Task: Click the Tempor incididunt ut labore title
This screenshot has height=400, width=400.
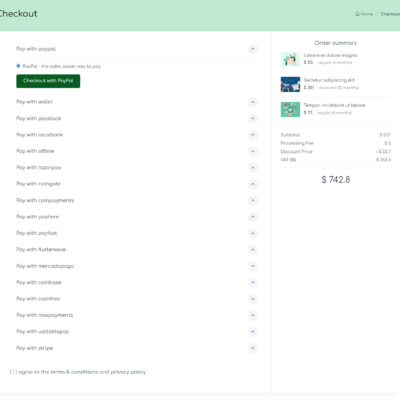Action: [x=334, y=105]
